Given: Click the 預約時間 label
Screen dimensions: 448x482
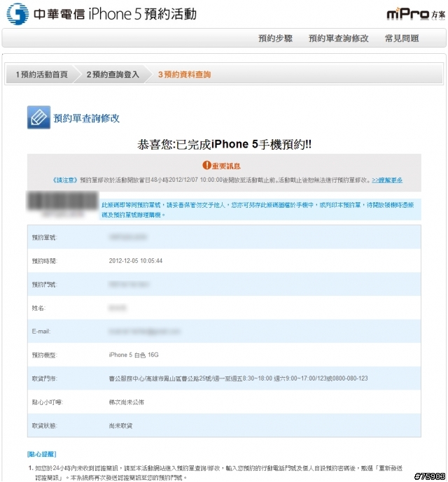Looking at the screenshot, I should coord(44,261).
